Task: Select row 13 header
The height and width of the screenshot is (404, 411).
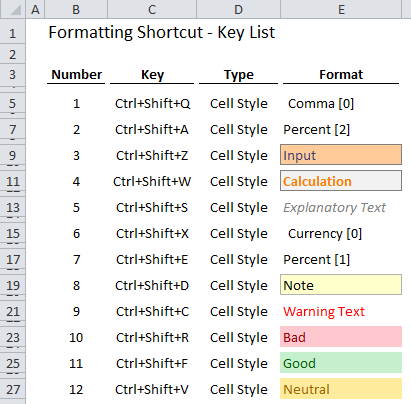Action: pos(13,207)
